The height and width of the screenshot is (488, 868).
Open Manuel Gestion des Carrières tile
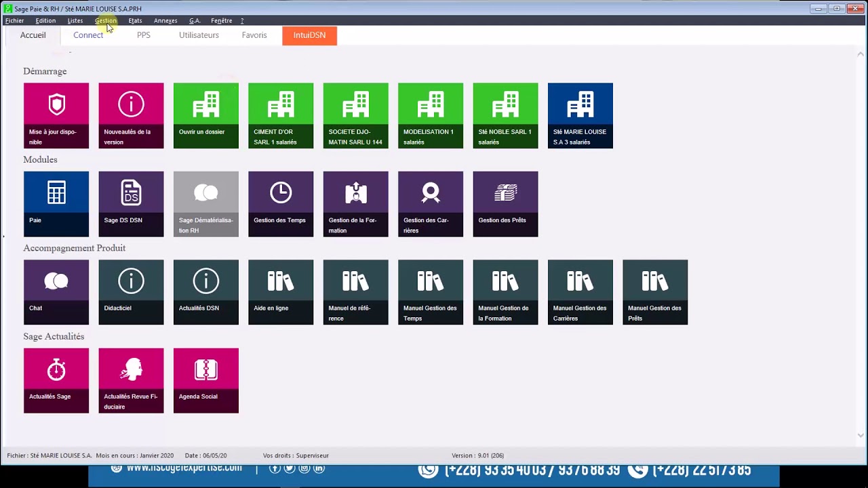point(580,292)
